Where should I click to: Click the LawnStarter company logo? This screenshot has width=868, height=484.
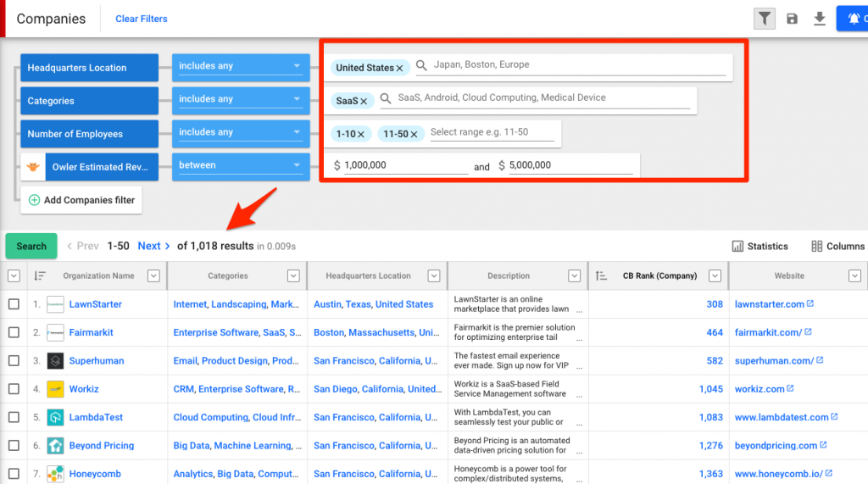pyautogui.click(x=55, y=304)
